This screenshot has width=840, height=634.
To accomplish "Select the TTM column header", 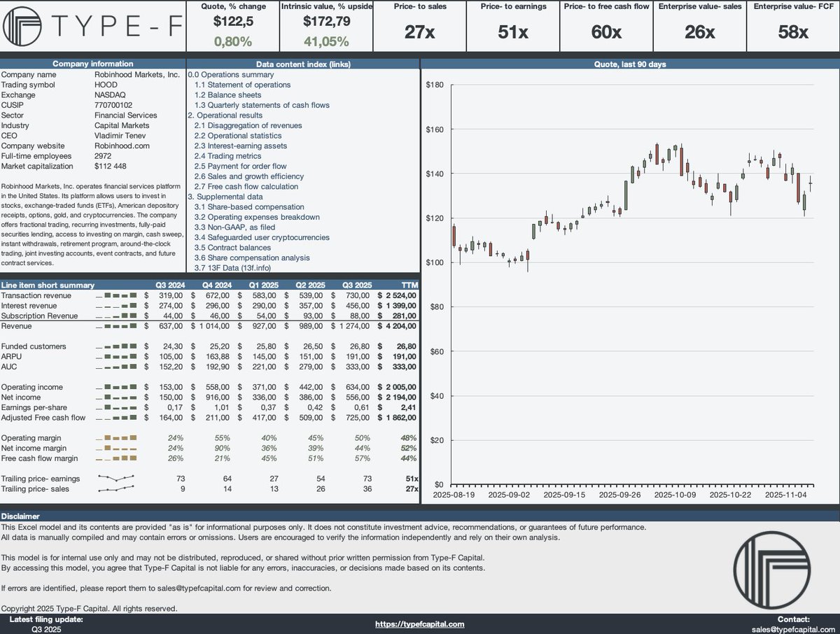I will tap(409, 285).
